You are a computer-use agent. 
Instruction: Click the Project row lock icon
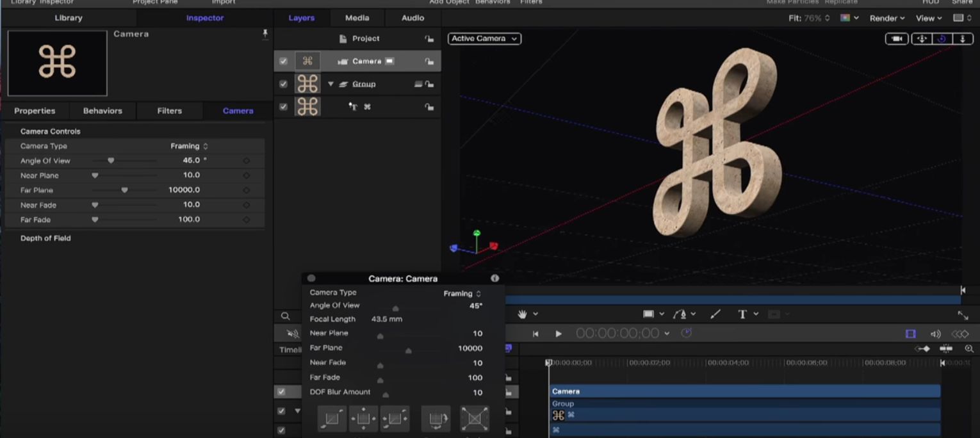point(429,38)
